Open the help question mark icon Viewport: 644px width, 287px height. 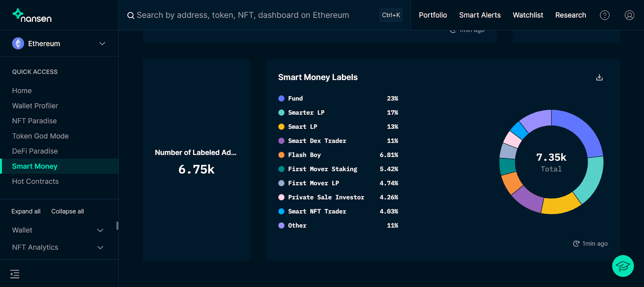click(x=605, y=15)
